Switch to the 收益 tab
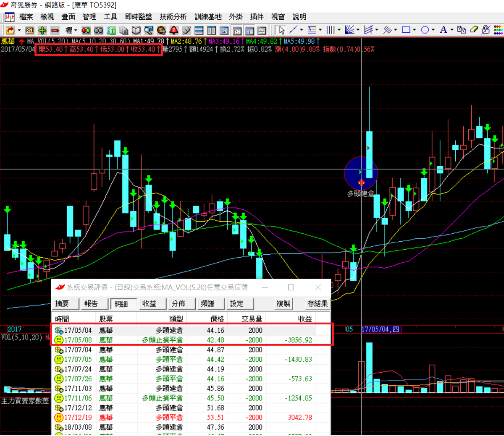Image resolution: width=504 pixels, height=436 pixels. tap(154, 303)
